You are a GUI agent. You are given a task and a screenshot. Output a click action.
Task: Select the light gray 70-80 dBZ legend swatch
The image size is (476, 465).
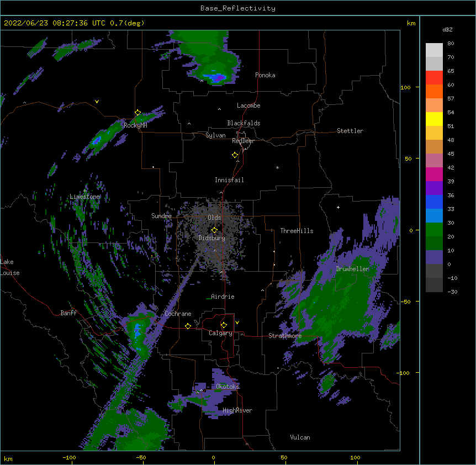[x=434, y=50]
